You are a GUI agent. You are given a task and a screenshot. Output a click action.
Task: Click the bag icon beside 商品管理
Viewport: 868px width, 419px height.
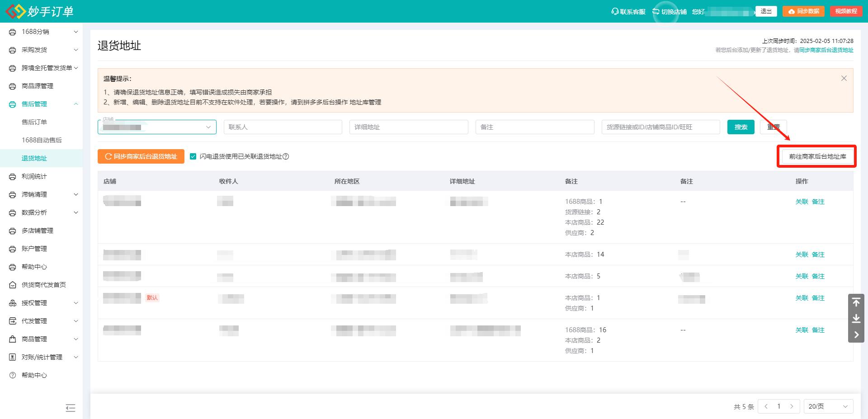13,339
